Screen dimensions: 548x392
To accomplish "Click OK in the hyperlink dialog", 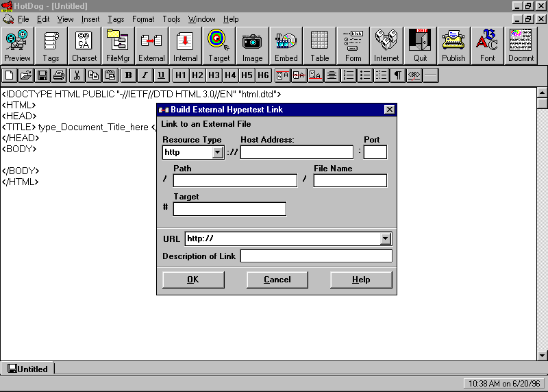I will tap(193, 280).
